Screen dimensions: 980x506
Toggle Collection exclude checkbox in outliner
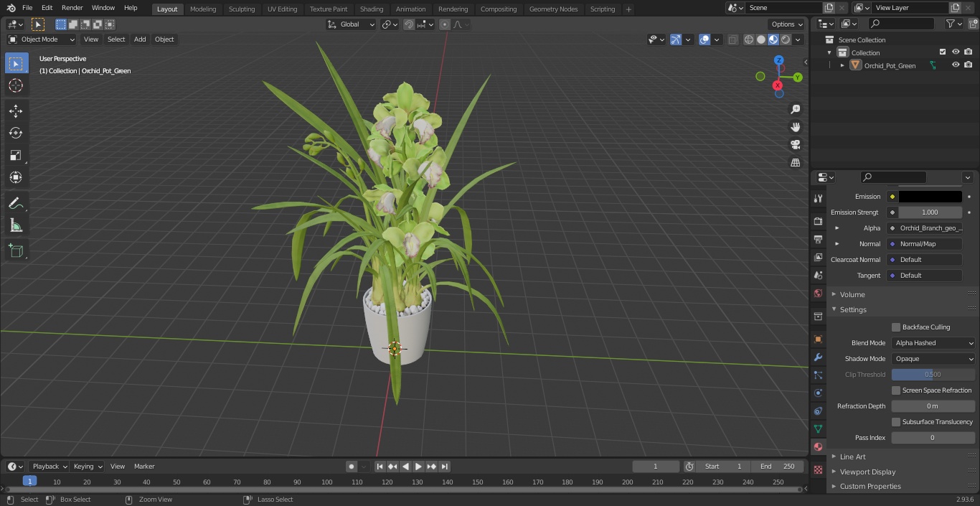pos(943,52)
